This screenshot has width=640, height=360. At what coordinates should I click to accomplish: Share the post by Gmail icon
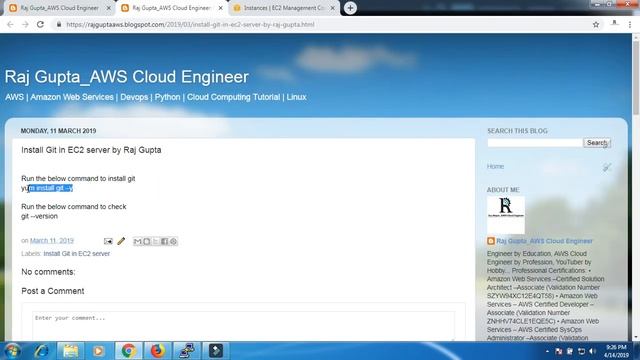[138, 241]
